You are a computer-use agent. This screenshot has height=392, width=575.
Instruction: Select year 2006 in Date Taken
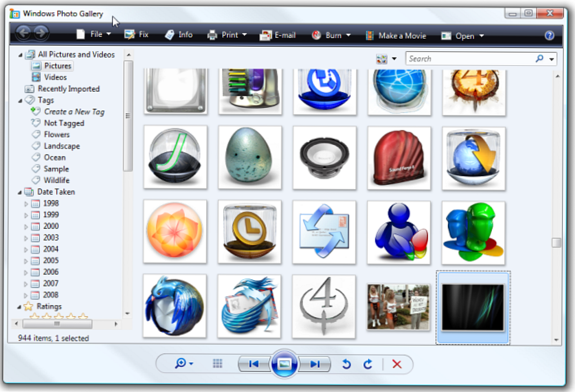coord(45,272)
